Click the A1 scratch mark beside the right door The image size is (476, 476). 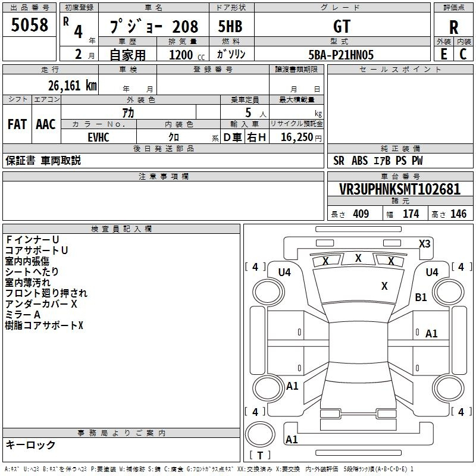click(431, 334)
